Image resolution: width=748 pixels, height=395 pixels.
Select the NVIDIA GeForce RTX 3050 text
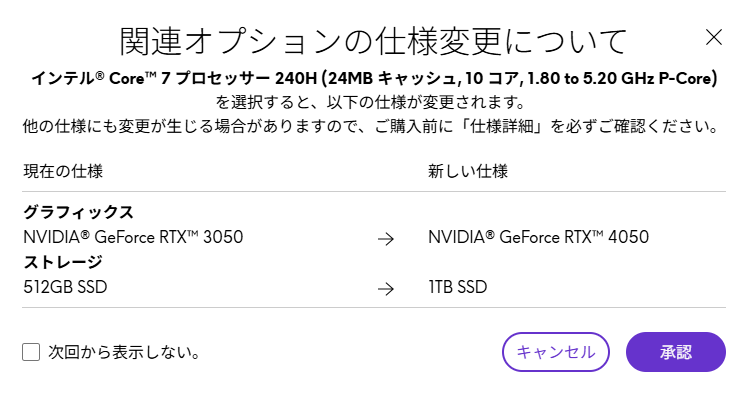click(x=133, y=237)
